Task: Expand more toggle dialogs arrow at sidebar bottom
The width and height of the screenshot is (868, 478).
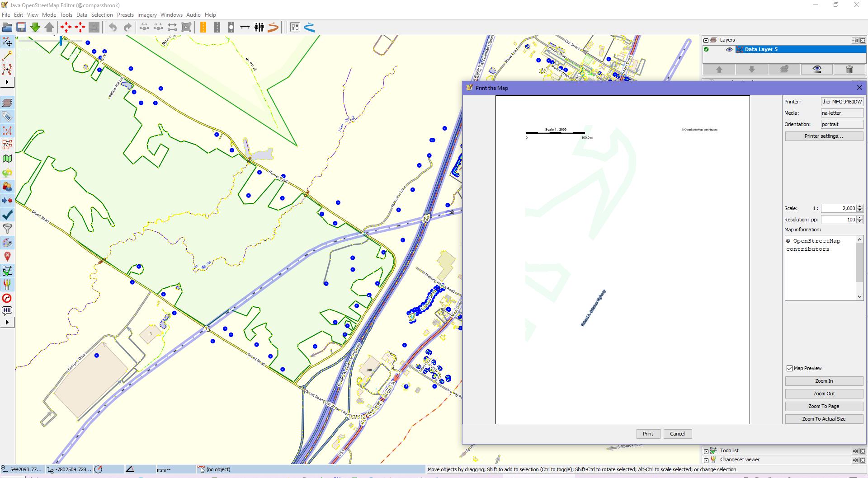Action: point(7,323)
